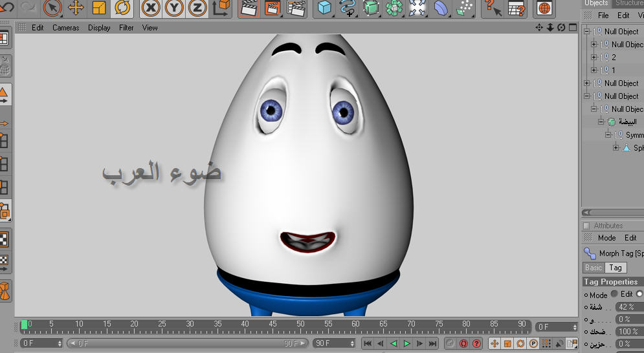
Task: Select the Live Selection arrow tool
Action: pos(53,8)
